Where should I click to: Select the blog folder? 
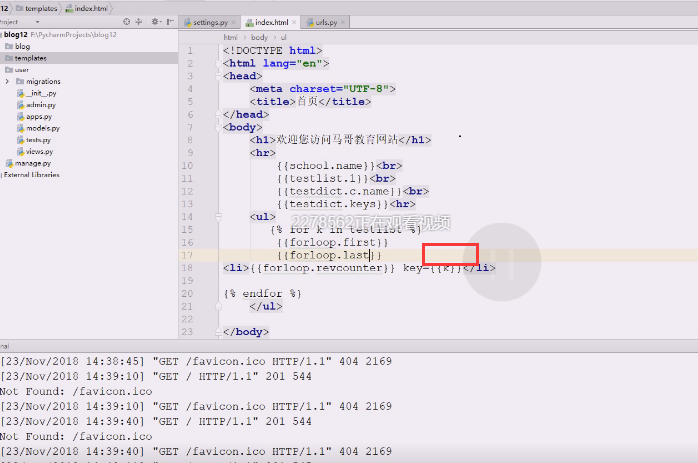[x=22, y=46]
